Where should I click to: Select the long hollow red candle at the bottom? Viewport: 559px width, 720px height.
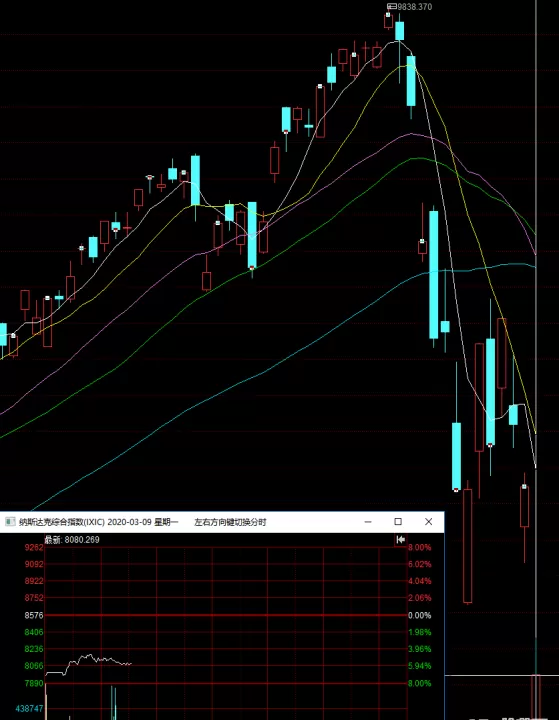click(x=468, y=546)
